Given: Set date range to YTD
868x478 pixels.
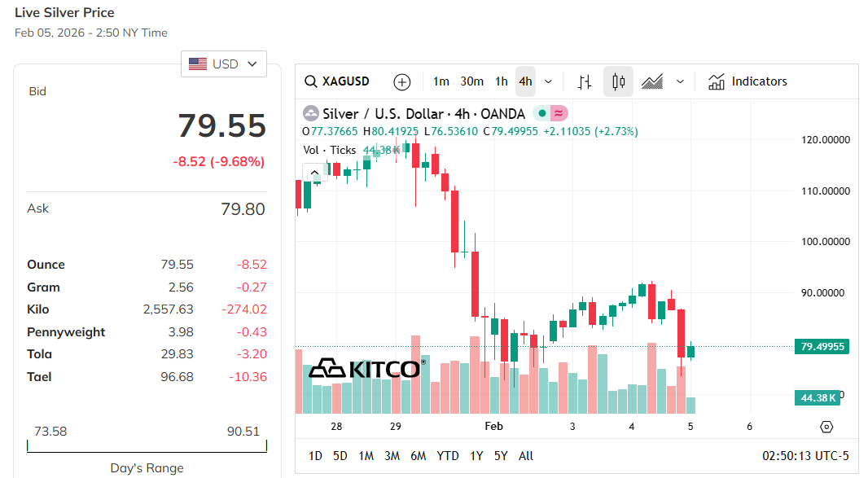Looking at the screenshot, I should [448, 456].
